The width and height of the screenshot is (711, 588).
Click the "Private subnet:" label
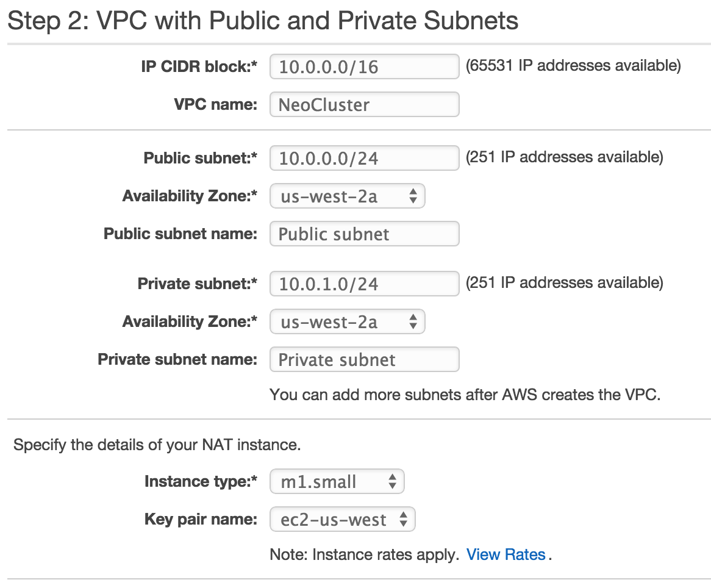198,284
